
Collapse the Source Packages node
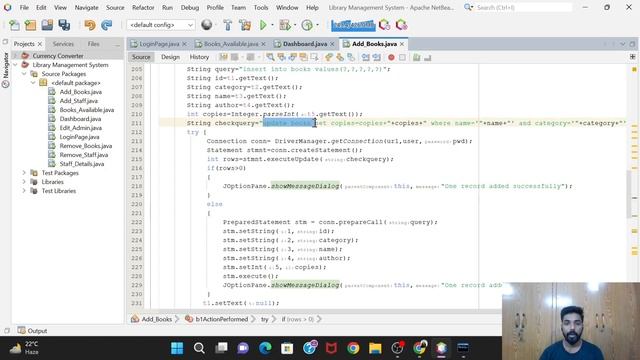coord(24,74)
